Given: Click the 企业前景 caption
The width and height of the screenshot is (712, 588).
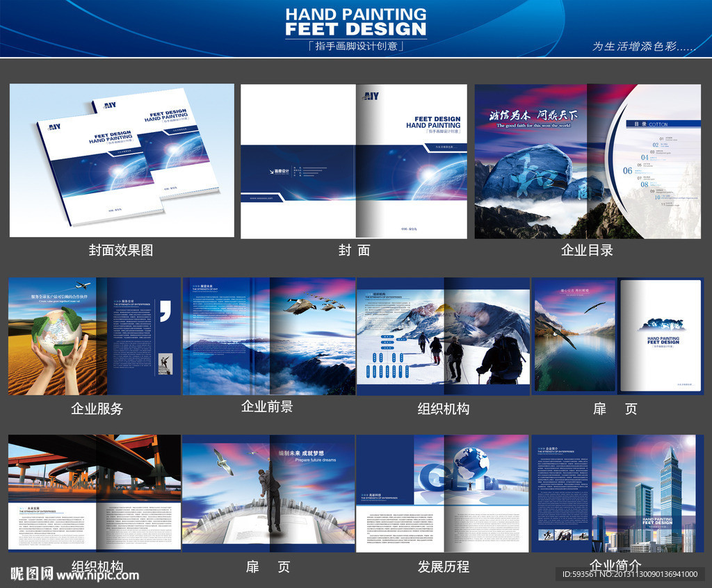Looking at the screenshot, I should tap(267, 407).
